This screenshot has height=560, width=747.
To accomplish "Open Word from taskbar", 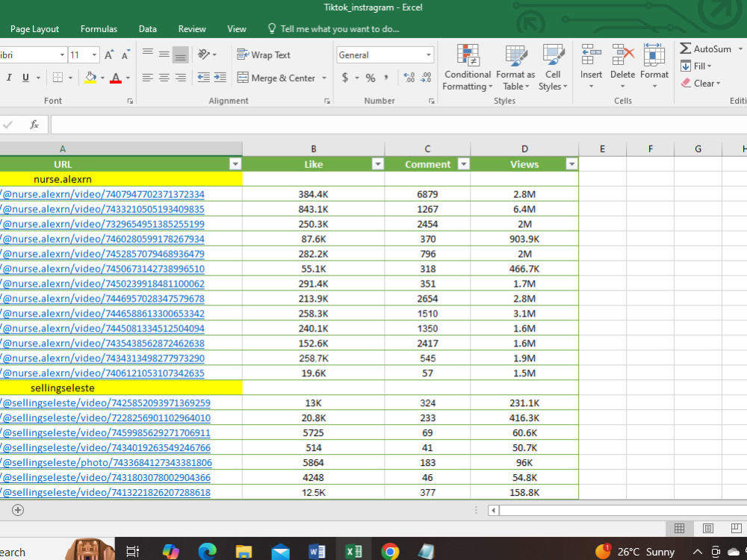I will coord(317,552).
